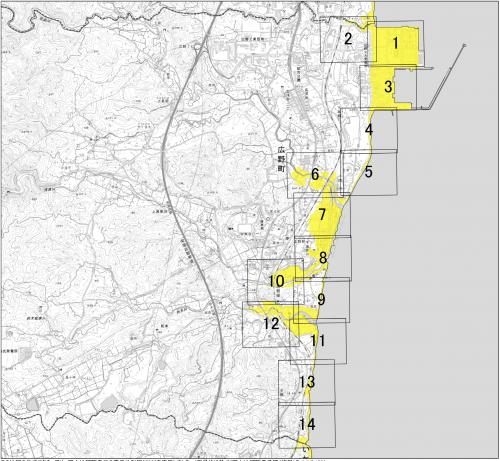Click map section number 1
This screenshot has height=461, width=500.
(x=396, y=43)
